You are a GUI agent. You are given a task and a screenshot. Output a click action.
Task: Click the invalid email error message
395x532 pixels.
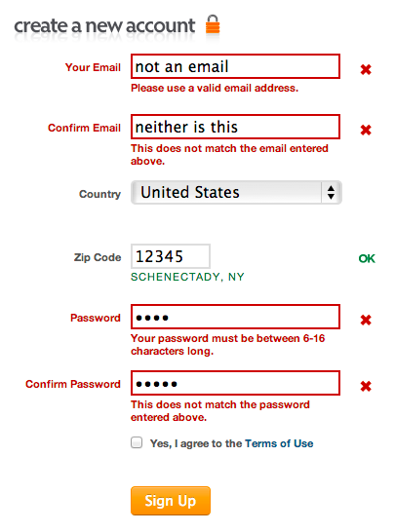215,88
